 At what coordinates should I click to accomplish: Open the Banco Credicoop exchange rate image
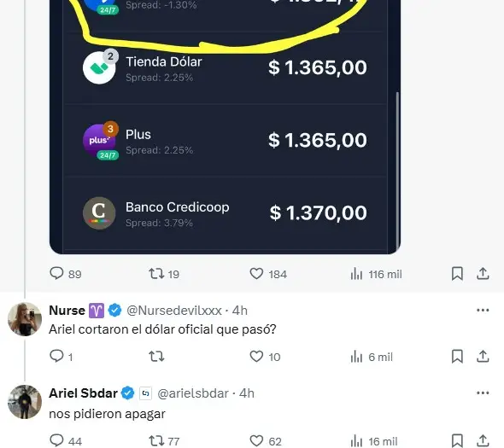point(225,213)
